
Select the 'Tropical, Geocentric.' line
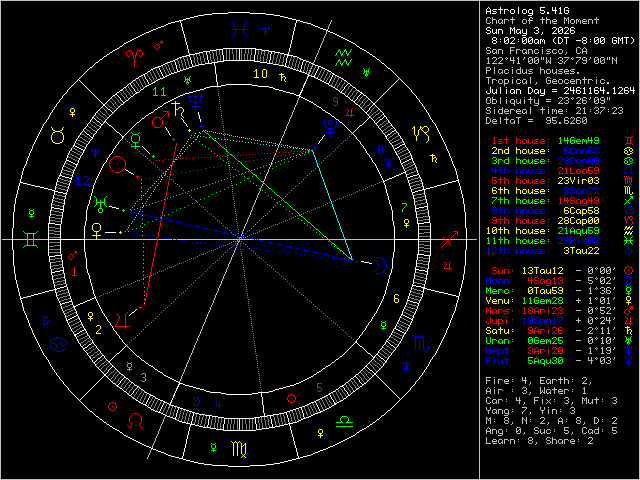(548, 81)
